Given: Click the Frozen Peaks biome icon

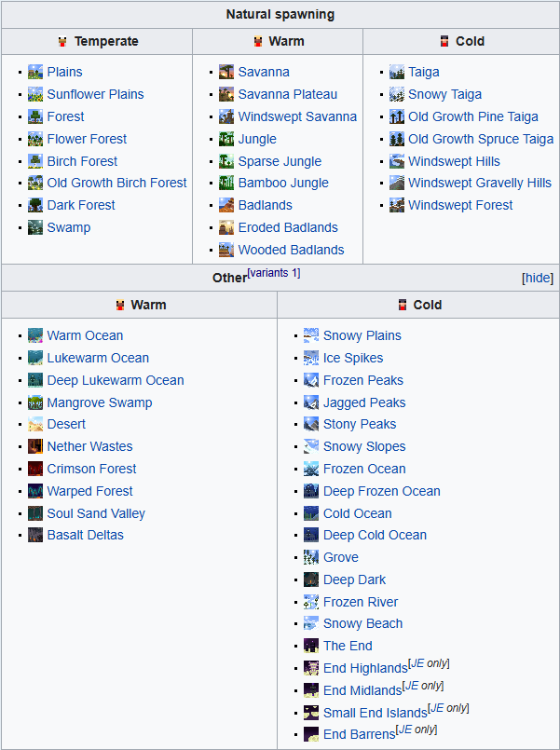Looking at the screenshot, I should click(311, 380).
